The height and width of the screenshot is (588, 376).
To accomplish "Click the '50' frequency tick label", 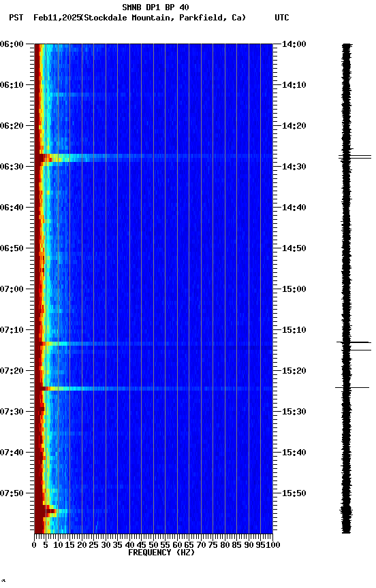I will coord(153,546).
